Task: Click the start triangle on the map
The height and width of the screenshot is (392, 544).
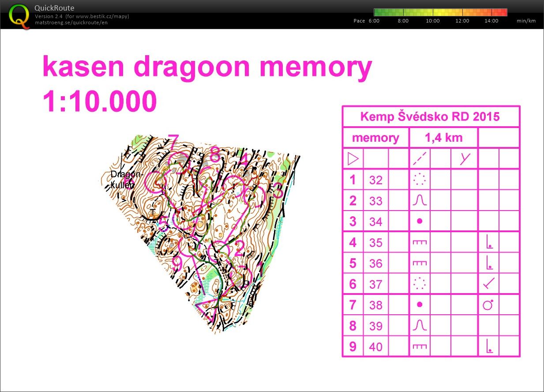Action: tap(207, 306)
